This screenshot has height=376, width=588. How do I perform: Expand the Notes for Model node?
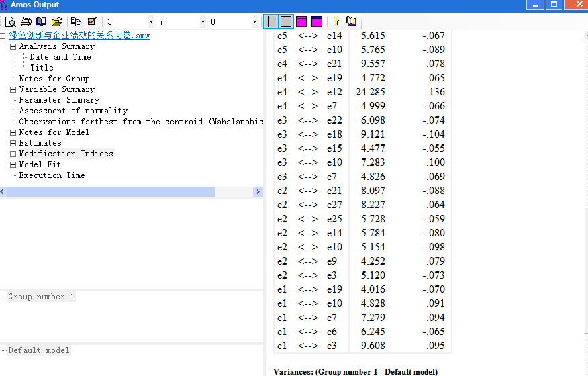pyautogui.click(x=13, y=132)
